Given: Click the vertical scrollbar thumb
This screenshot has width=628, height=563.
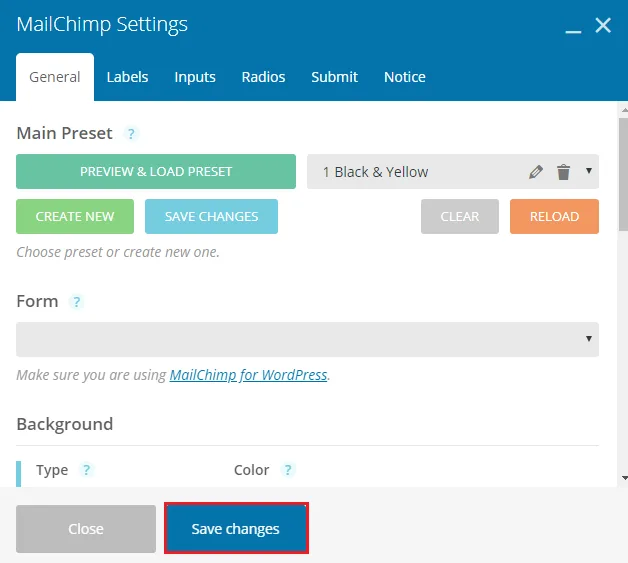Looking at the screenshot, I should [623, 174].
